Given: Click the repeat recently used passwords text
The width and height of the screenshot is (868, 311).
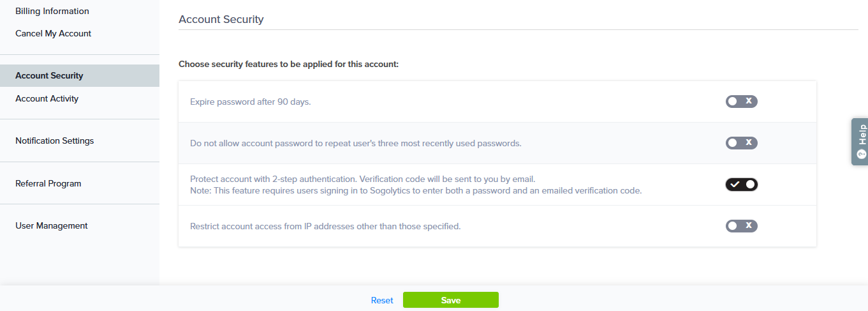Looking at the screenshot, I should 356,143.
